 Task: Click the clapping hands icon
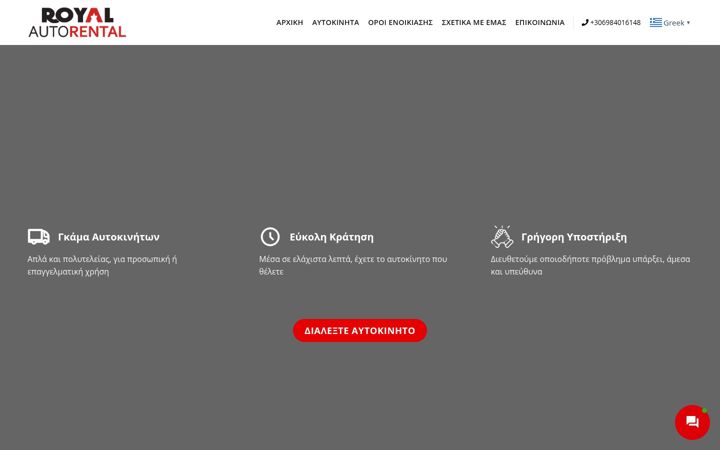(501, 237)
